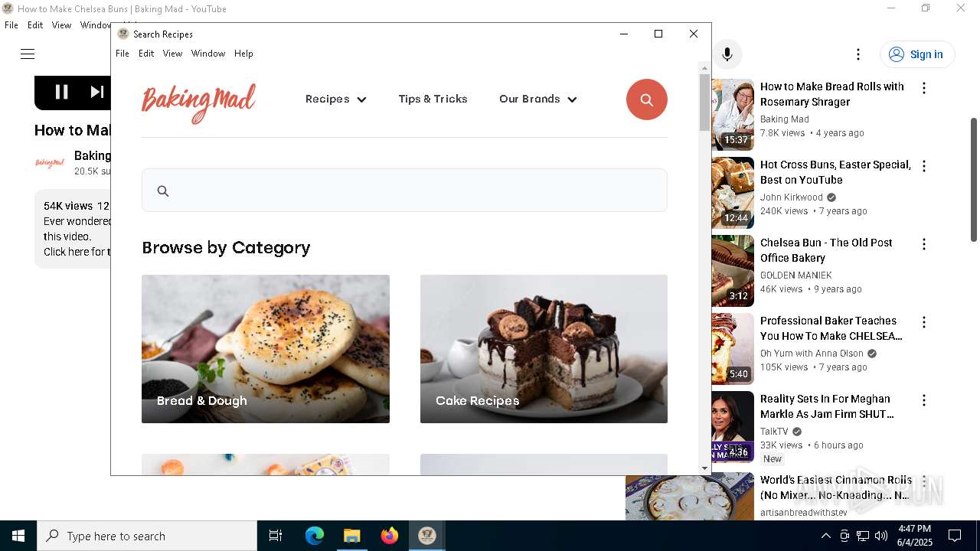Open How to Make Bread Rolls with Rosemary Shrager
The height and width of the screenshot is (551, 980).
832,94
